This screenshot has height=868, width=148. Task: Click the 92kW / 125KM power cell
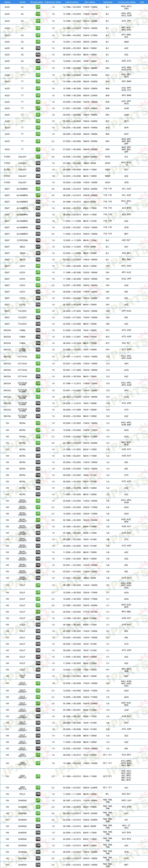pos(90,266)
